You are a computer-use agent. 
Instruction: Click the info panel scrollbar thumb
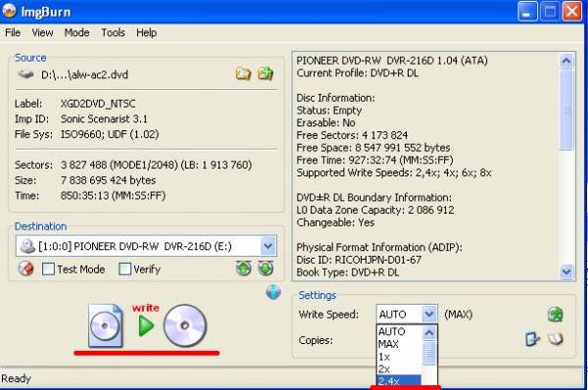pyautogui.click(x=566, y=110)
